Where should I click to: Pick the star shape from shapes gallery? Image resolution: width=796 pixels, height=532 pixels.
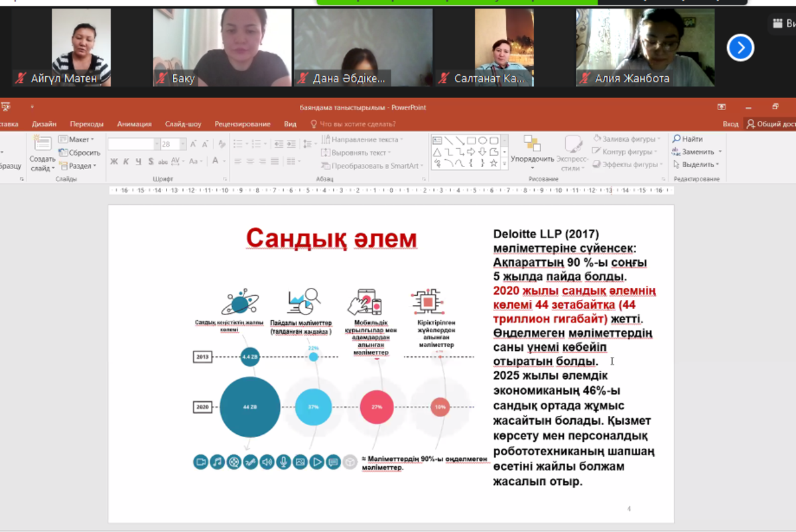(493, 163)
